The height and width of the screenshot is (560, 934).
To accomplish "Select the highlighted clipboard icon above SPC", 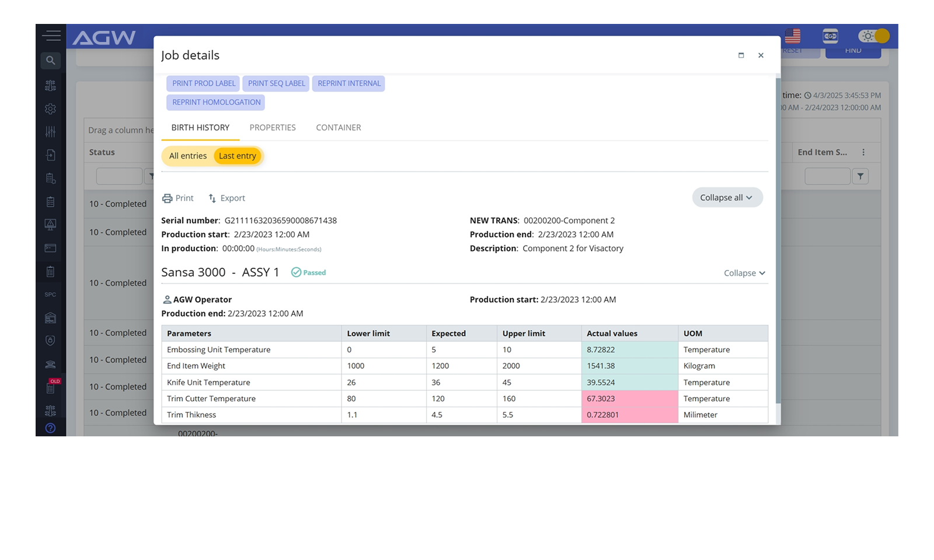I will tap(51, 271).
